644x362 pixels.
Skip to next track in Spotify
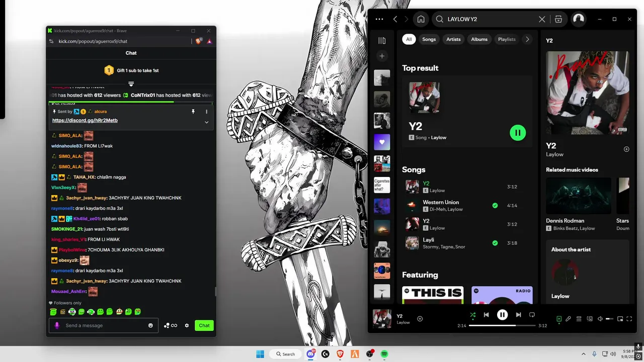518,315
